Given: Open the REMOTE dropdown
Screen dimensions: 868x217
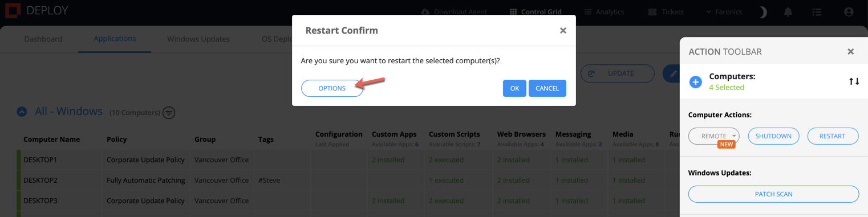Looking at the screenshot, I should (x=713, y=136).
